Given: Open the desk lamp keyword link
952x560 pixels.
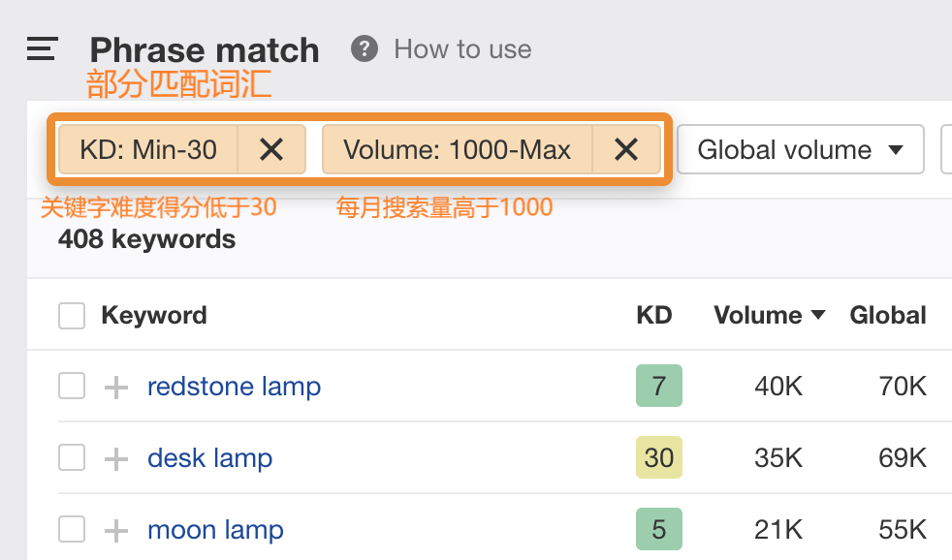Looking at the screenshot, I should pyautogui.click(x=209, y=457).
